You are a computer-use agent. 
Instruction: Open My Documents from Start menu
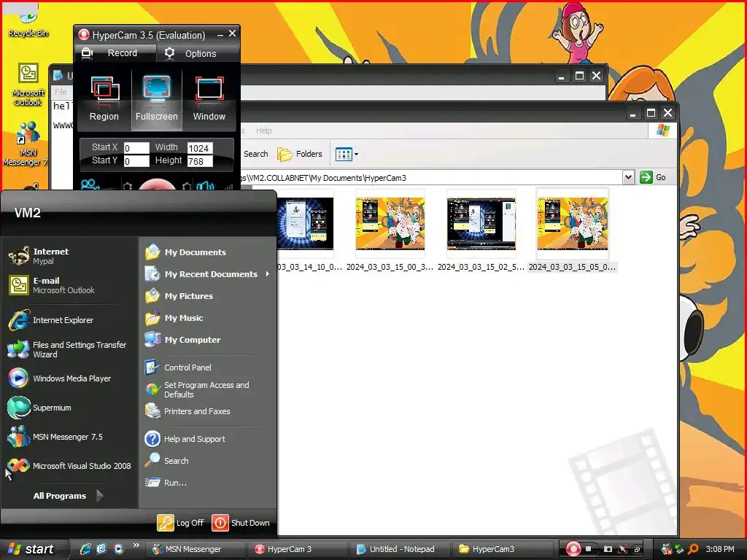(207, 252)
